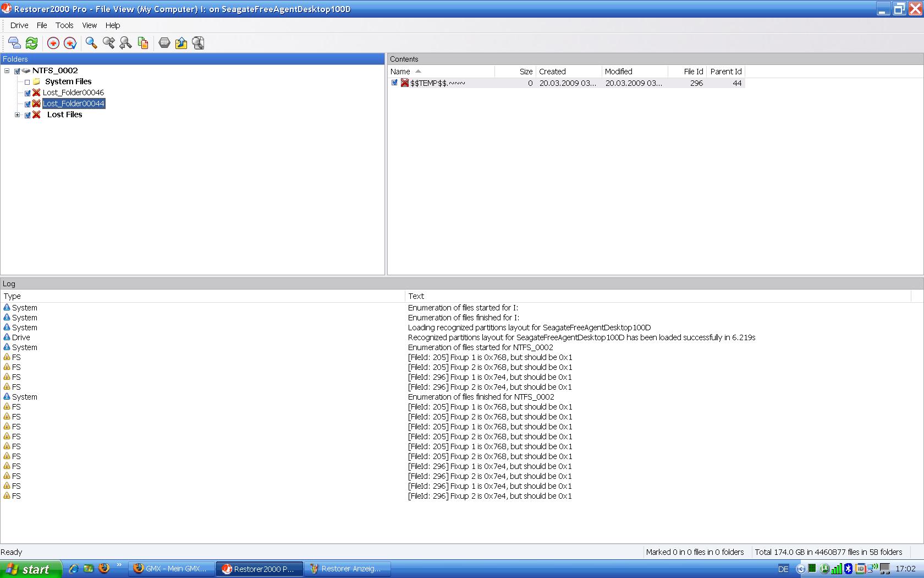Select the $$TEMP$$.~~~ file row

coord(566,83)
